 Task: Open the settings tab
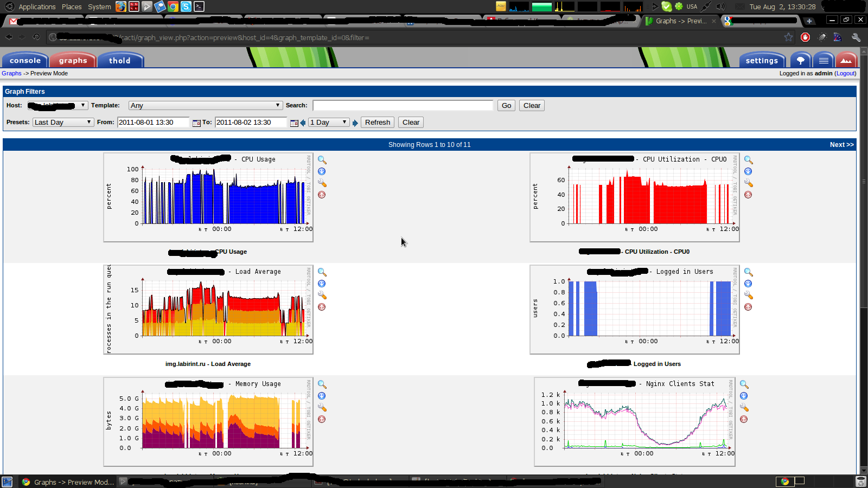pos(762,60)
